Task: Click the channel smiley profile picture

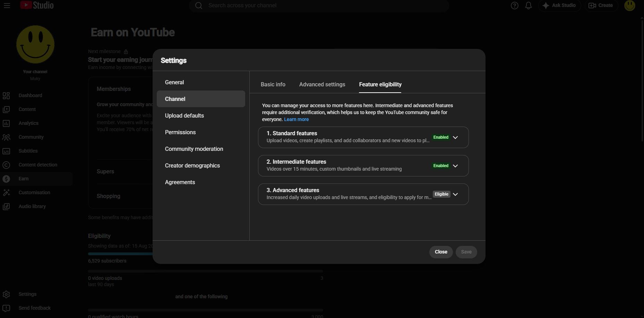Action: tap(35, 44)
